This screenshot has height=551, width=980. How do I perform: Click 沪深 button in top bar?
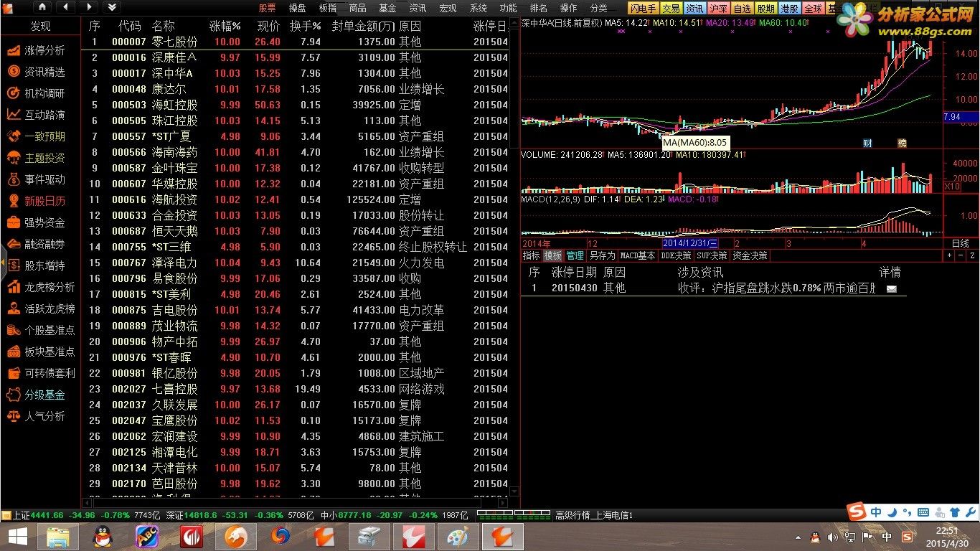click(x=718, y=8)
